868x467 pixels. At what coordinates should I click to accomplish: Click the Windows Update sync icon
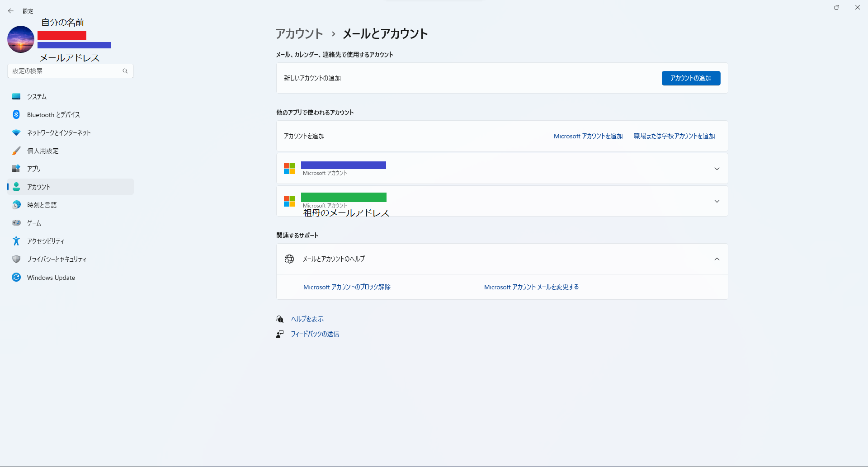[16, 277]
